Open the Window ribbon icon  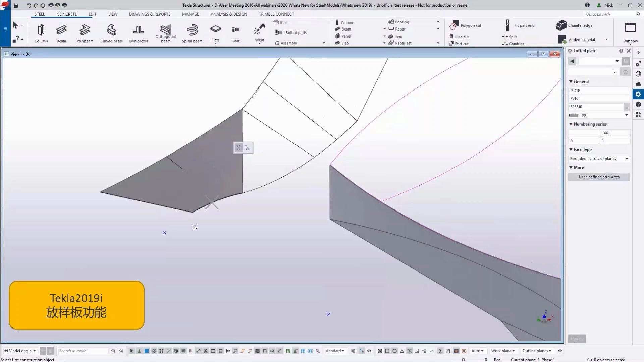(x=630, y=33)
